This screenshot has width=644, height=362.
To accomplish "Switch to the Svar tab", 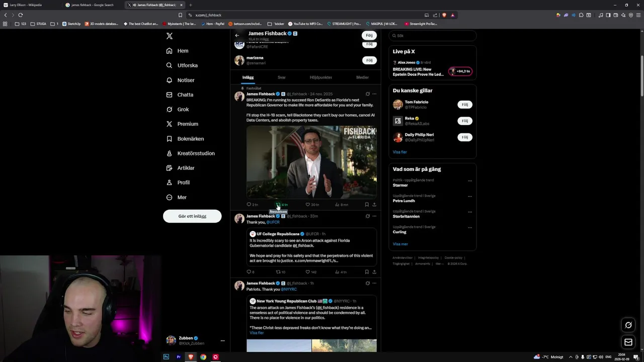I will point(282,77).
